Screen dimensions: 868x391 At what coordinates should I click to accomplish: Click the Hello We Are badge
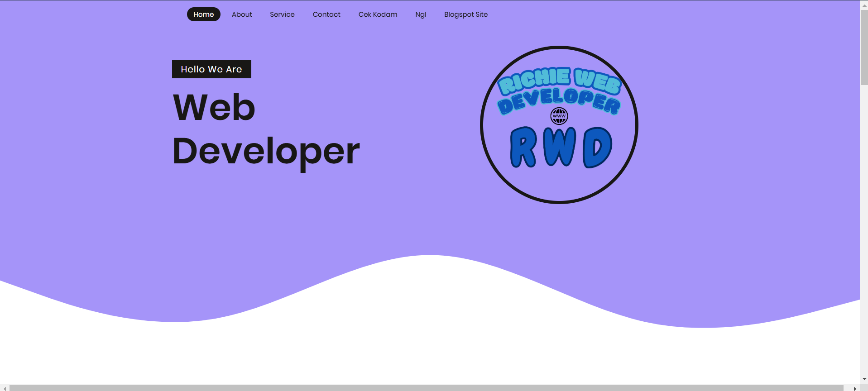(x=211, y=69)
